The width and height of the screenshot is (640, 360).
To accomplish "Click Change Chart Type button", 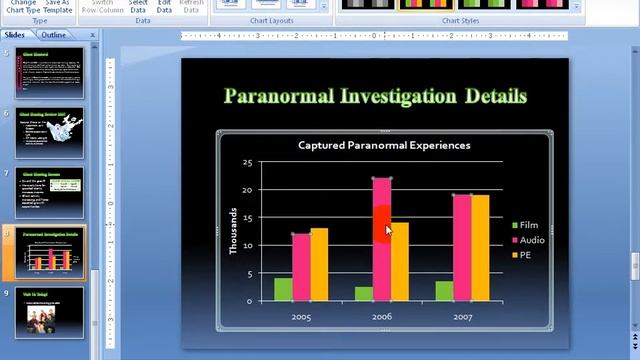I will [x=23, y=7].
